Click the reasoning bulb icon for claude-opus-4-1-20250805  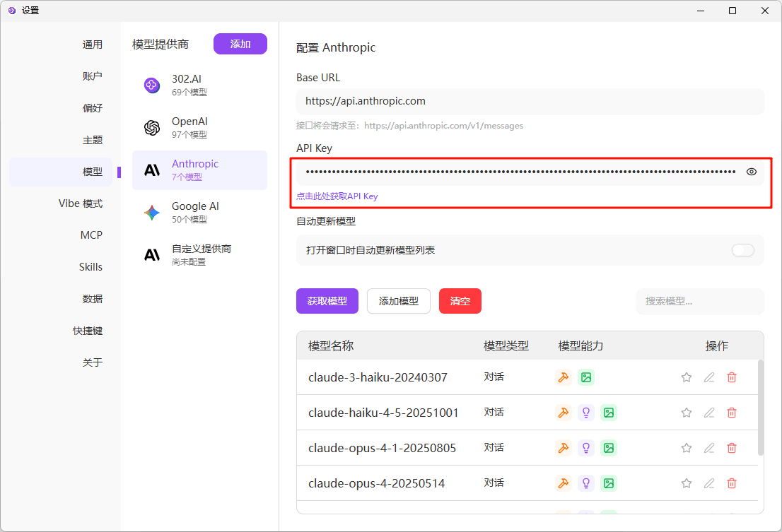tap(586, 448)
